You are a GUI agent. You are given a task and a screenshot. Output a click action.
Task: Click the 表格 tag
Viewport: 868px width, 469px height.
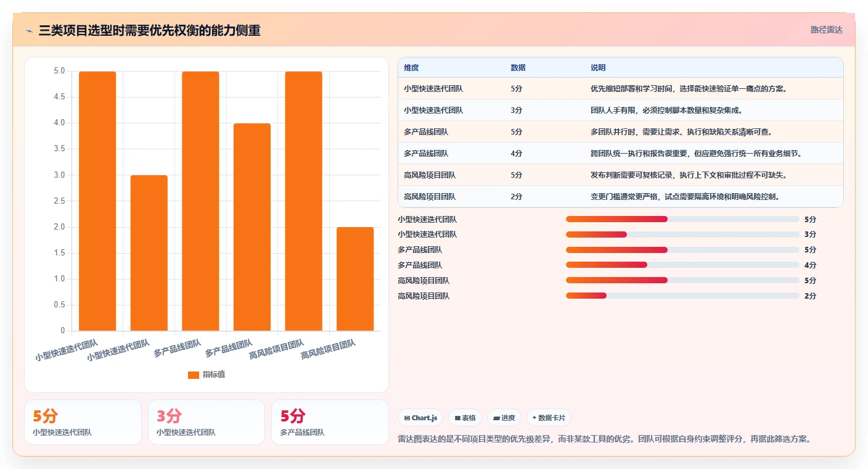[x=465, y=418]
